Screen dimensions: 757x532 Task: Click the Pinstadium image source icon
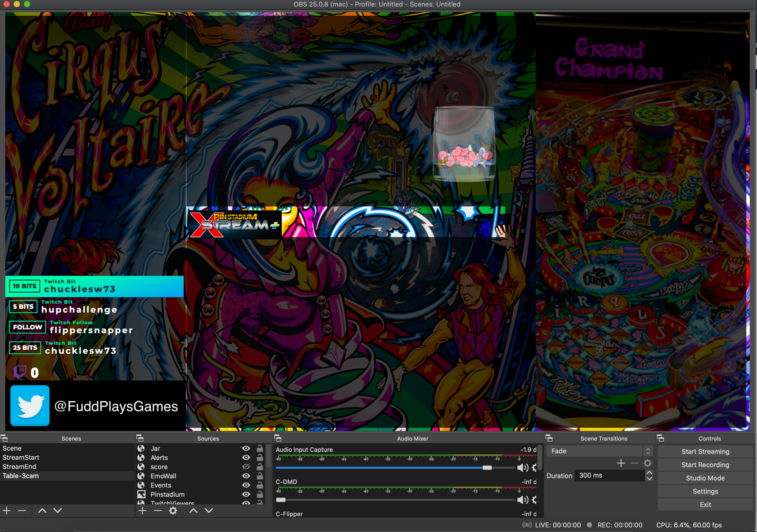point(141,494)
